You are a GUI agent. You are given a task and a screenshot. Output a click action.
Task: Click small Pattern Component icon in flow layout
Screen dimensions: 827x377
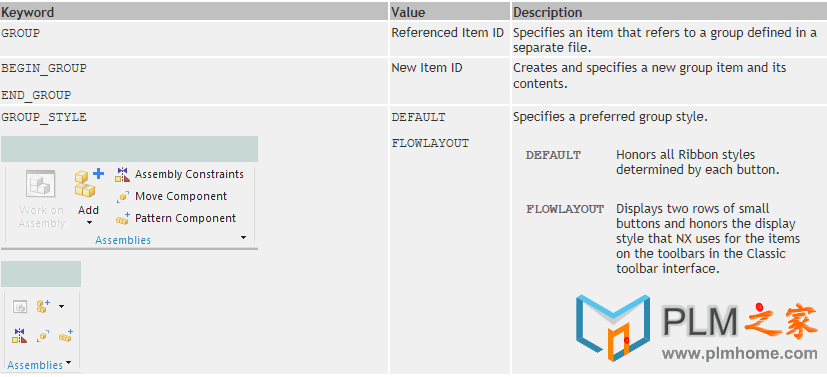65,336
